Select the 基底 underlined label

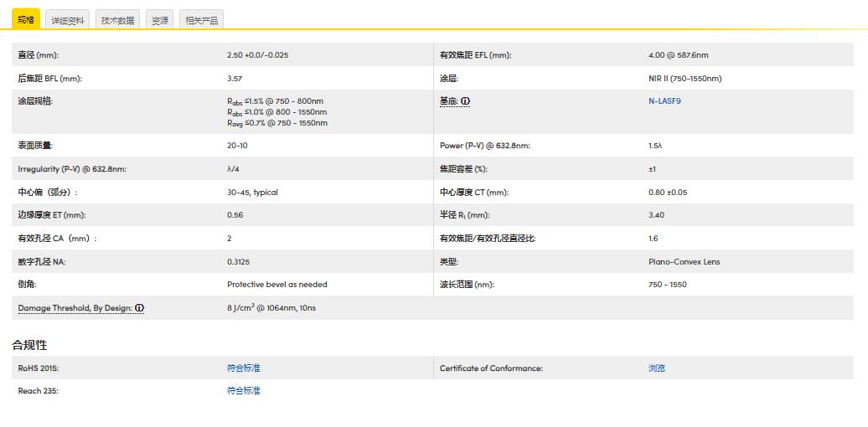pos(449,101)
